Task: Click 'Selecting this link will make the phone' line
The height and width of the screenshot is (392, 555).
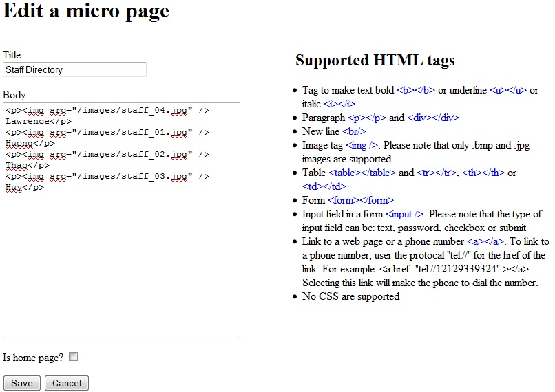Action: pos(420,283)
